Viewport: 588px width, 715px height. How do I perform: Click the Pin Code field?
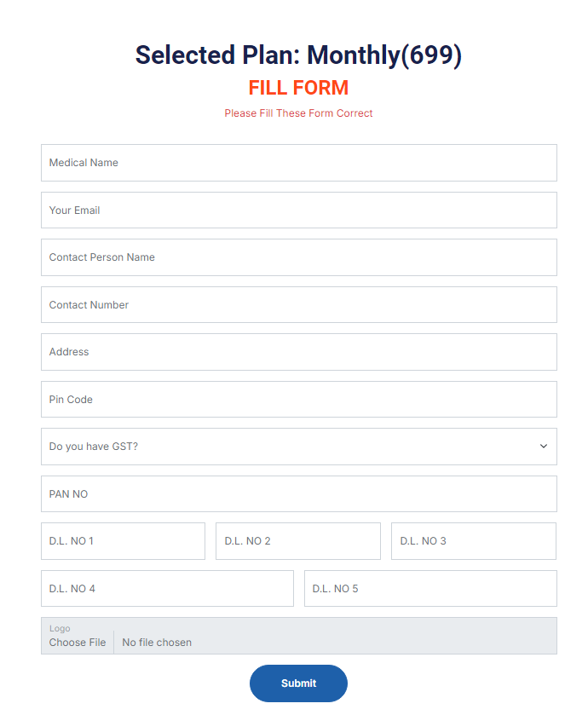click(298, 400)
